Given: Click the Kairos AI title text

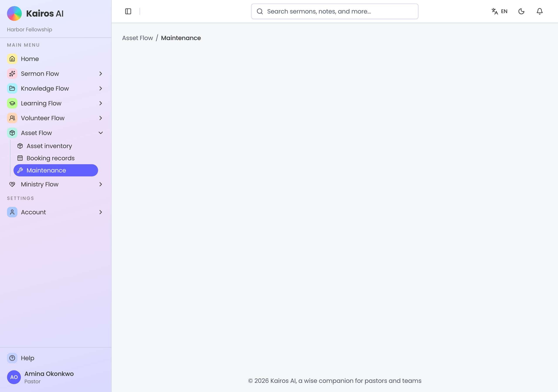Looking at the screenshot, I should (x=45, y=14).
